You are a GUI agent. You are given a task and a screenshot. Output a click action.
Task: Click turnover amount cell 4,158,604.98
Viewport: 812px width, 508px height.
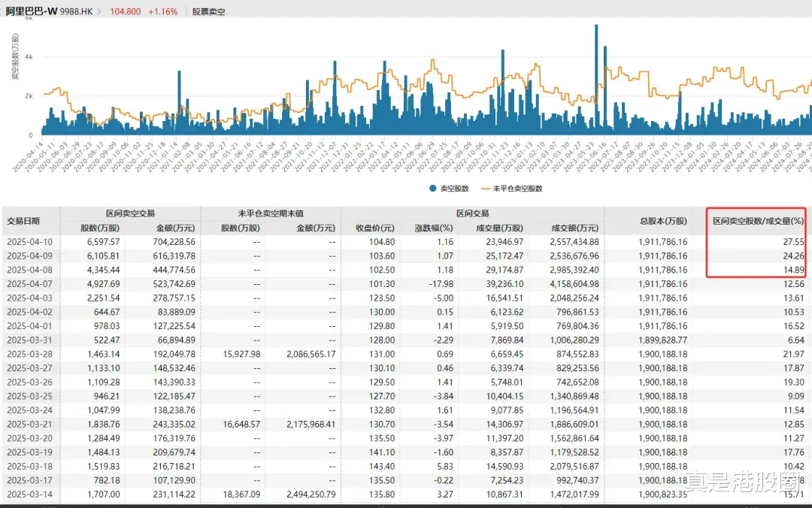pyautogui.click(x=574, y=284)
